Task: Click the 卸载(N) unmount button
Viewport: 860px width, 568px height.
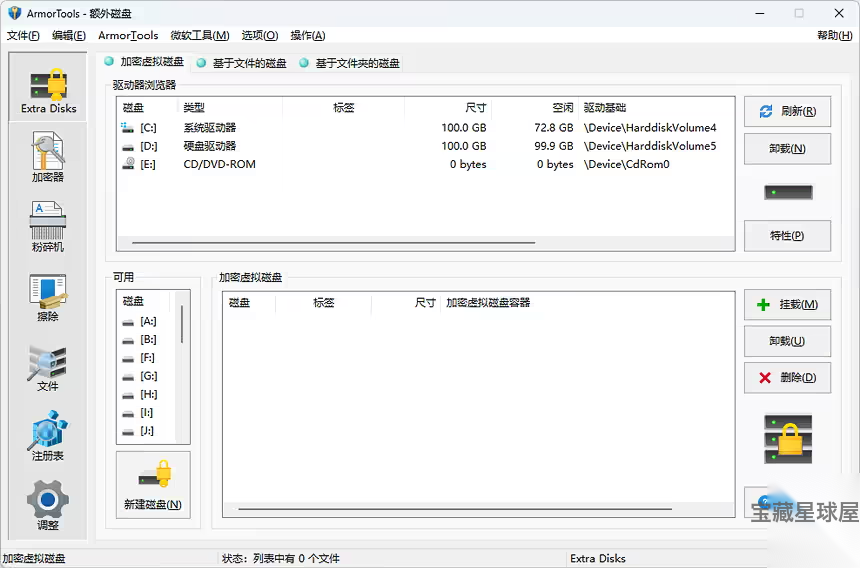Action: (x=787, y=149)
